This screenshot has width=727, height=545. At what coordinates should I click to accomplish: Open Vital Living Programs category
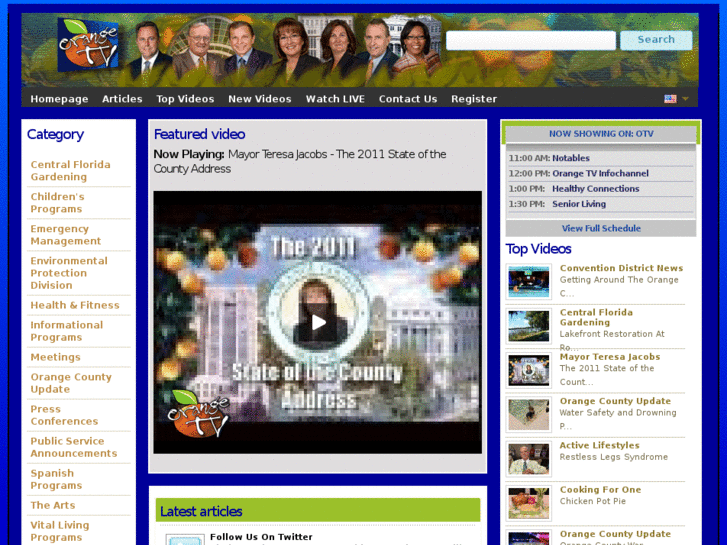point(60,531)
